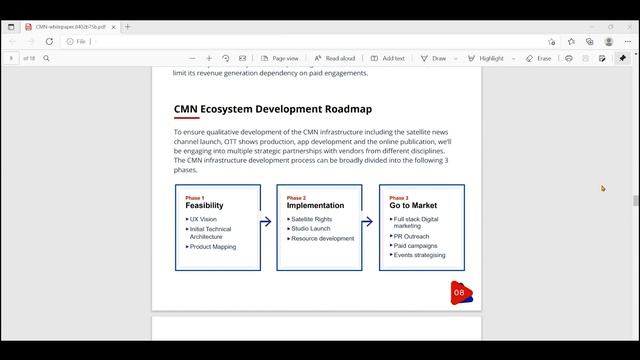Rotate the PDF page
The height and width of the screenshot is (360, 640).
pos(226,58)
